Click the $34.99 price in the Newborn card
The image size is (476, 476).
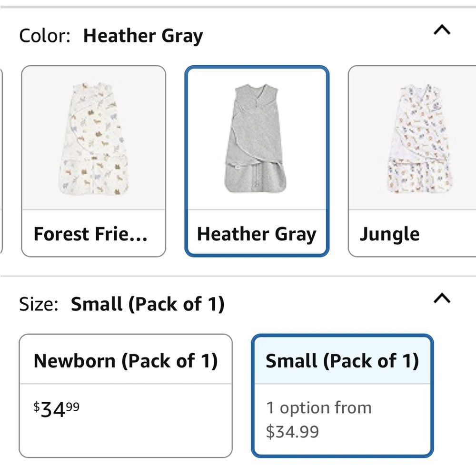(x=56, y=408)
